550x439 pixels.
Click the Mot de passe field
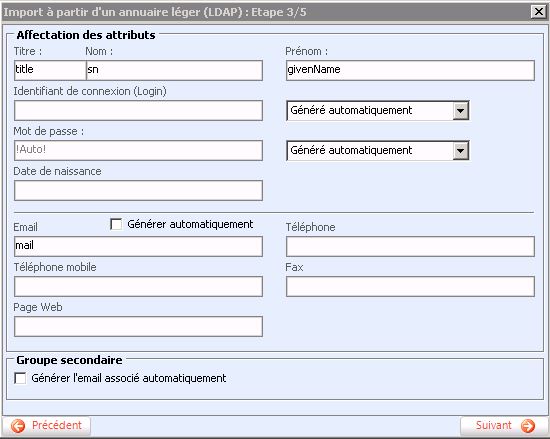click(138, 150)
